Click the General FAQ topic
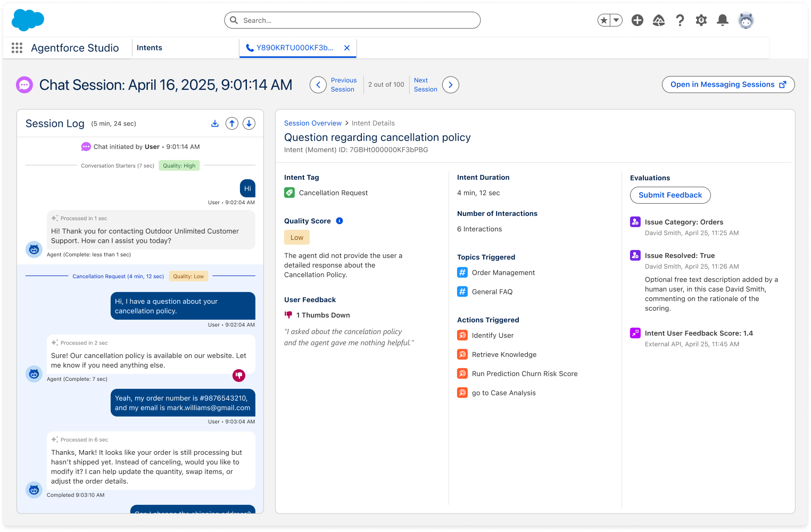This screenshot has height=532, width=811. click(x=492, y=292)
